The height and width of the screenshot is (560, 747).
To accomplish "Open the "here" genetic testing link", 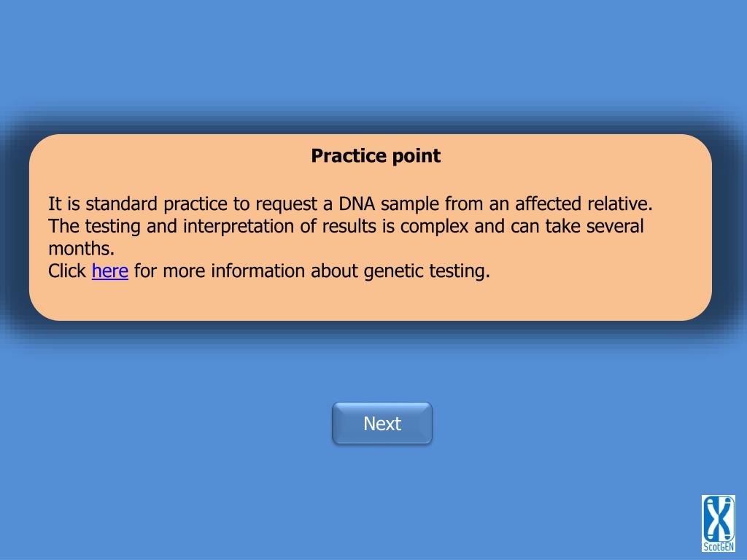I will pos(110,271).
